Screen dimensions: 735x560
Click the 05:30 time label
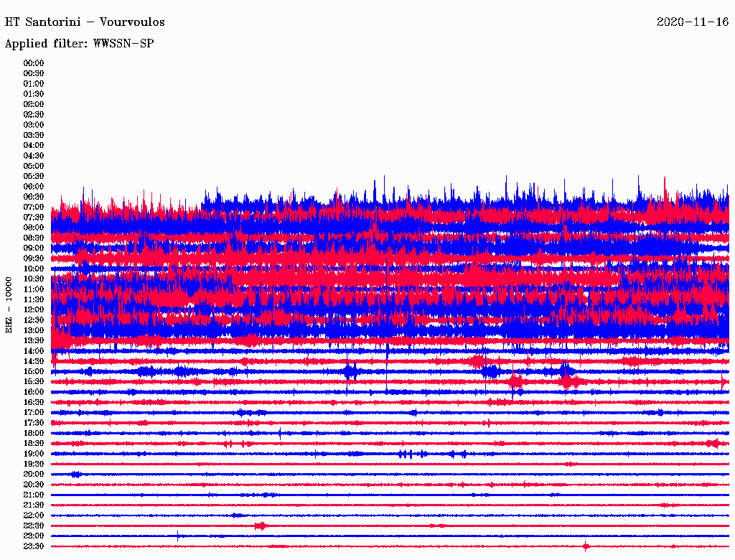[34, 177]
